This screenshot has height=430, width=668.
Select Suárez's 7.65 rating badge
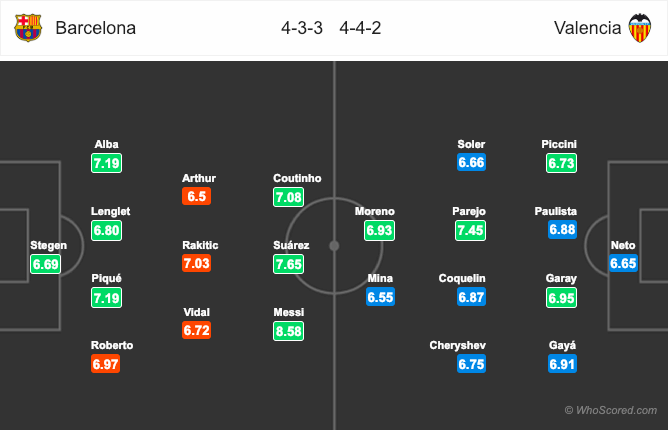coord(288,264)
